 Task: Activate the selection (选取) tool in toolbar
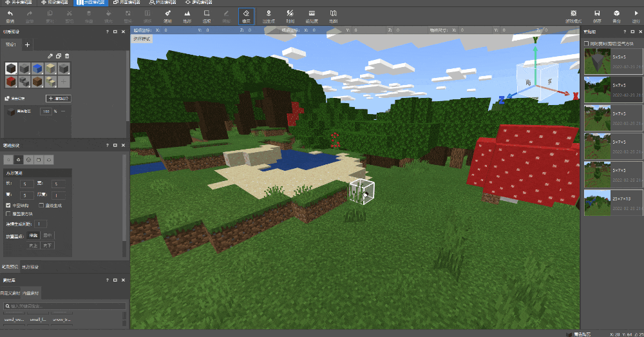coord(207,15)
